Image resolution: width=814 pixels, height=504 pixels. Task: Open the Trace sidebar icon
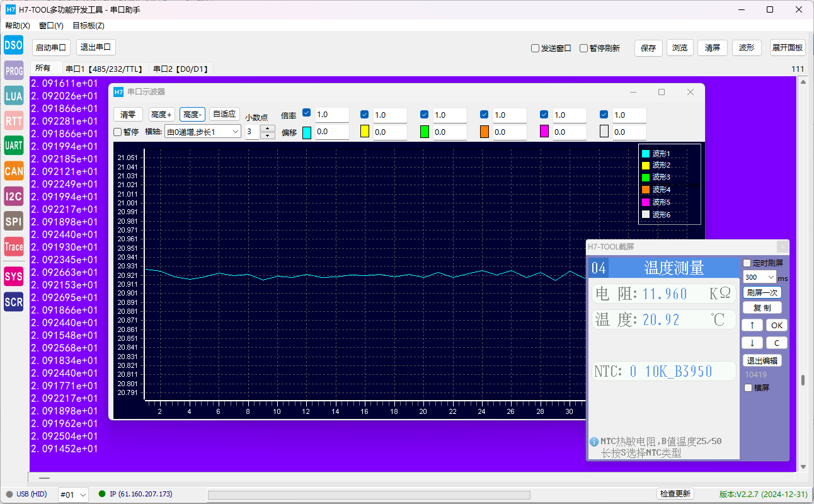click(14, 247)
